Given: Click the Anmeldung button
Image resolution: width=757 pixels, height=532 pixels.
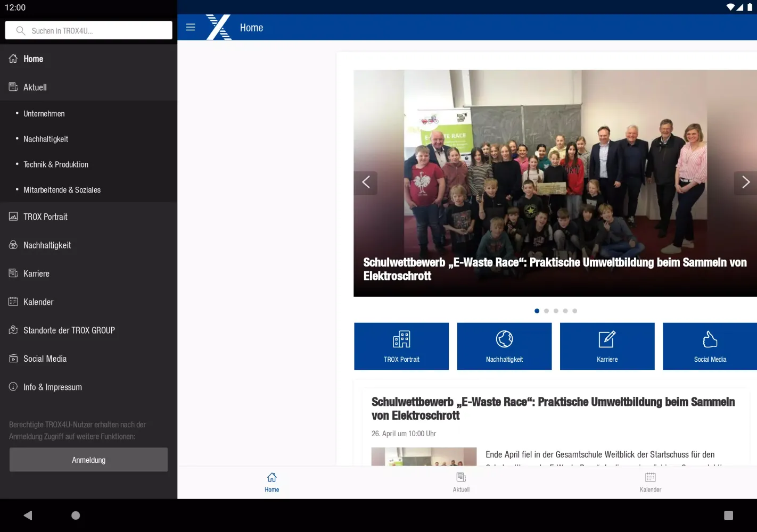Looking at the screenshot, I should (88, 460).
